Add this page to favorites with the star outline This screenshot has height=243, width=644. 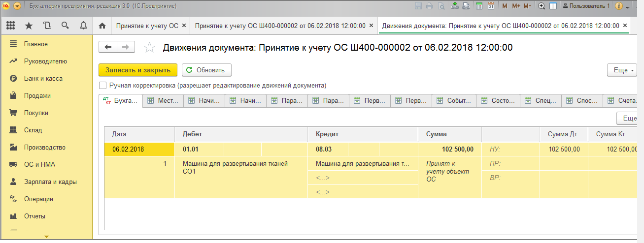point(149,47)
